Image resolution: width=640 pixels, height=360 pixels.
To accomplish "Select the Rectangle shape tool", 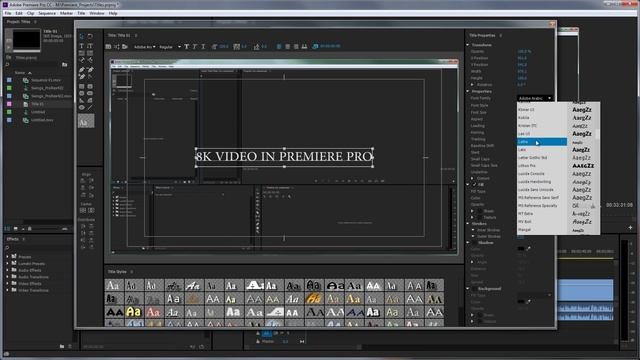I will pos(82,86).
